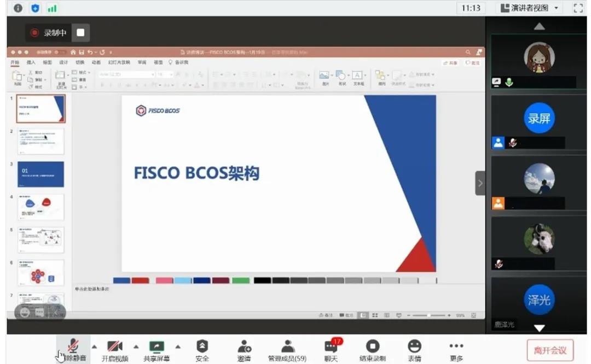Open the More (更多) options
Viewport: 591px width, 364px height.
click(x=456, y=350)
